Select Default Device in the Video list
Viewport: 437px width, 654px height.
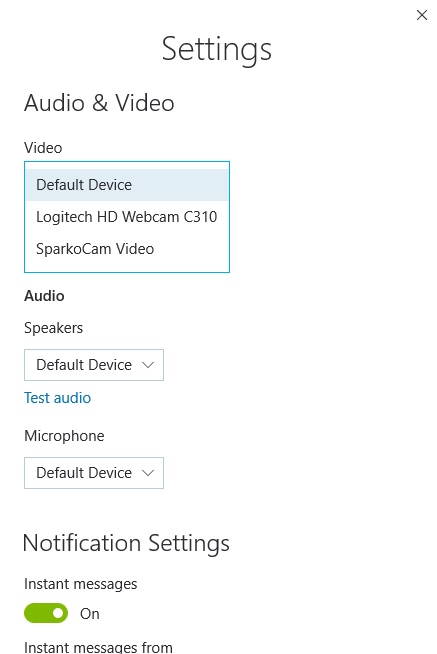(127, 185)
